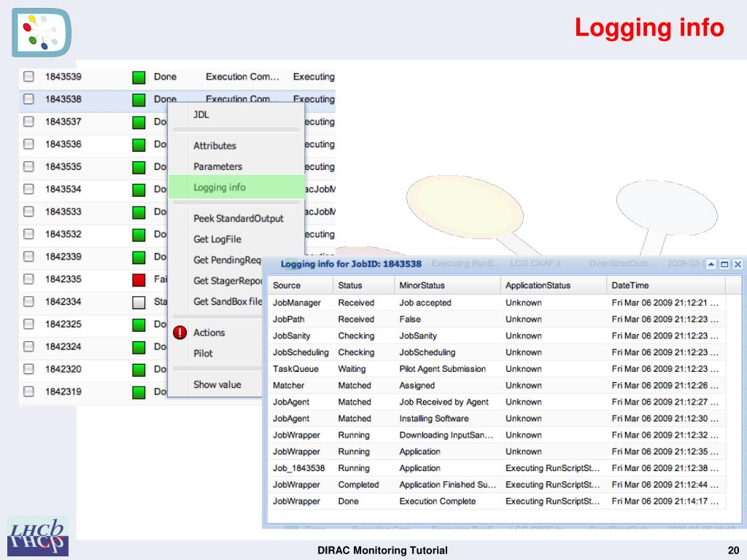Choose Show value menu entry

click(216, 384)
